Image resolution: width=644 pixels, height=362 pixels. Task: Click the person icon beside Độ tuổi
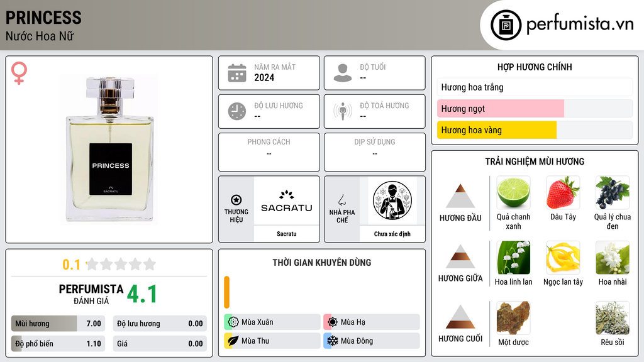click(343, 73)
